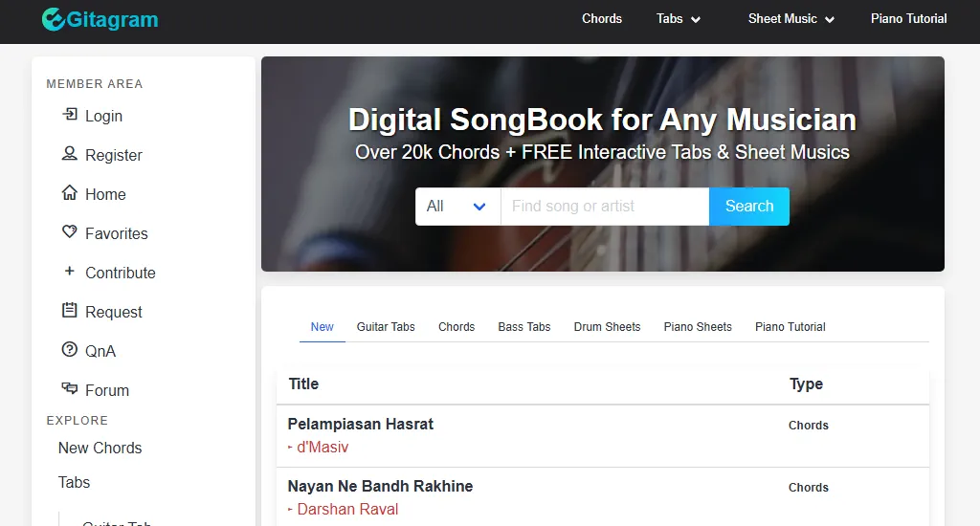This screenshot has height=526, width=980.
Task: Click the Contribute plus icon
Action: coord(69,272)
